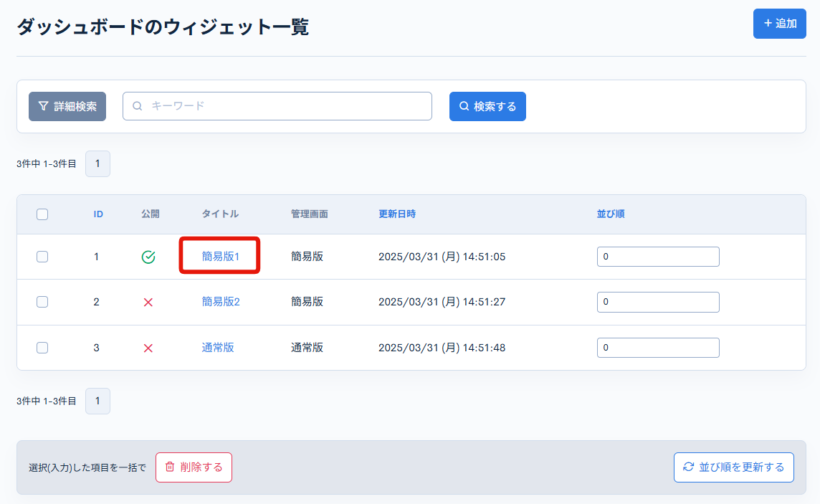Check the checkbox for the 通常版 row
This screenshot has height=504, width=820.
(42, 348)
